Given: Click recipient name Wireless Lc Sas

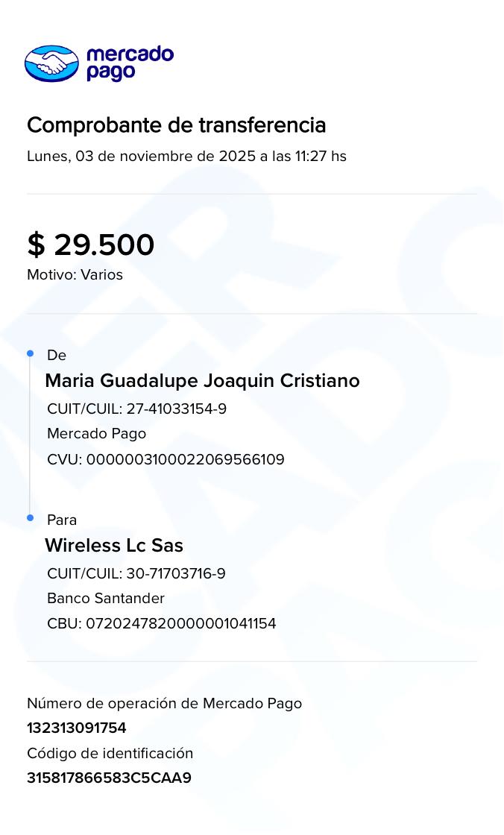Looking at the screenshot, I should 114,546.
